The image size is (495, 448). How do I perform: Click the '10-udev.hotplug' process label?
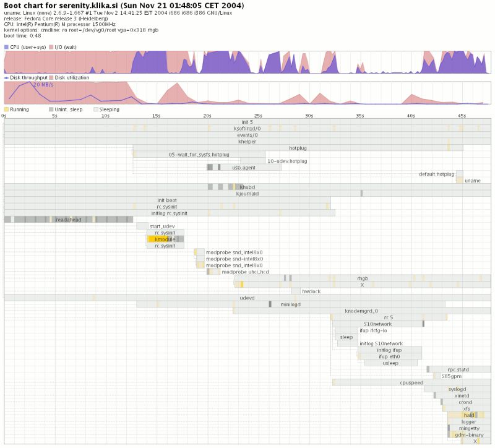pyautogui.click(x=287, y=161)
